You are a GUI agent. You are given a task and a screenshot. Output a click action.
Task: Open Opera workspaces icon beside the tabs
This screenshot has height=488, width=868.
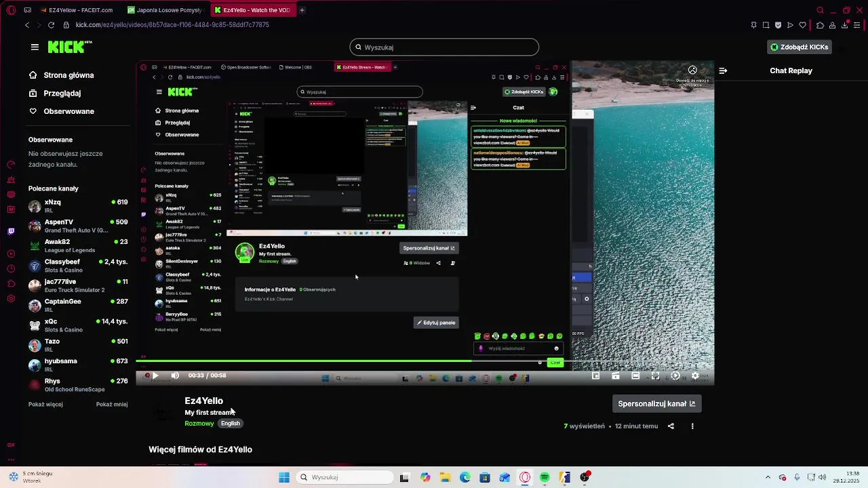(x=27, y=10)
